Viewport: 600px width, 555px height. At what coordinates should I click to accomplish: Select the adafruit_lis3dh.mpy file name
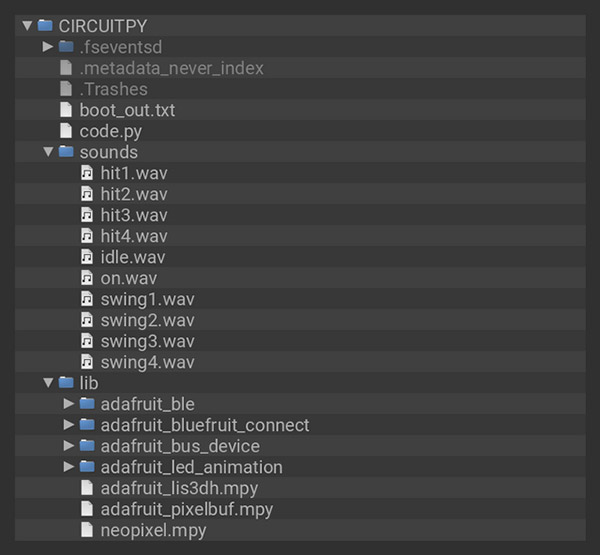(x=179, y=489)
